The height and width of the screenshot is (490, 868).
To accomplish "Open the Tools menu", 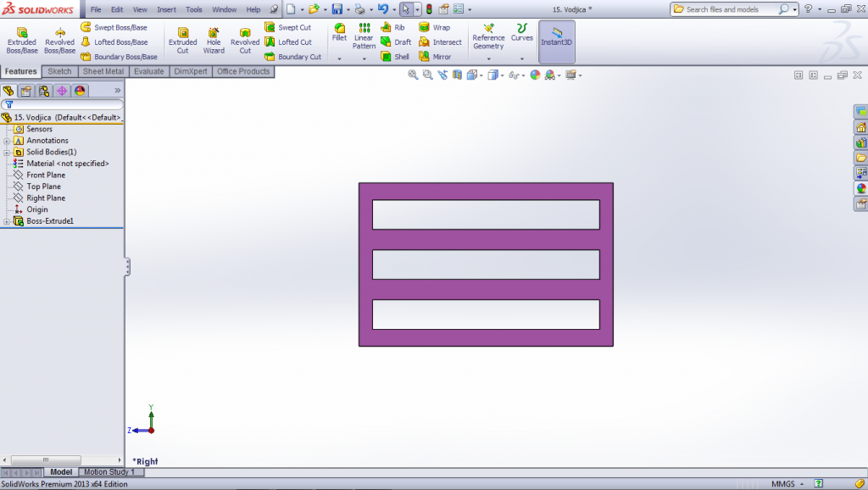I will click(194, 9).
